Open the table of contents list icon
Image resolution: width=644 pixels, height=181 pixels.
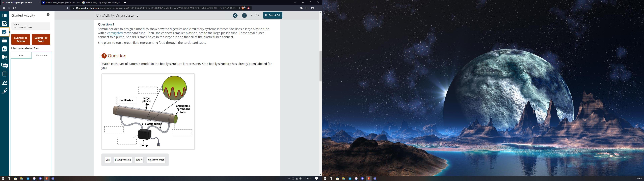(4, 15)
